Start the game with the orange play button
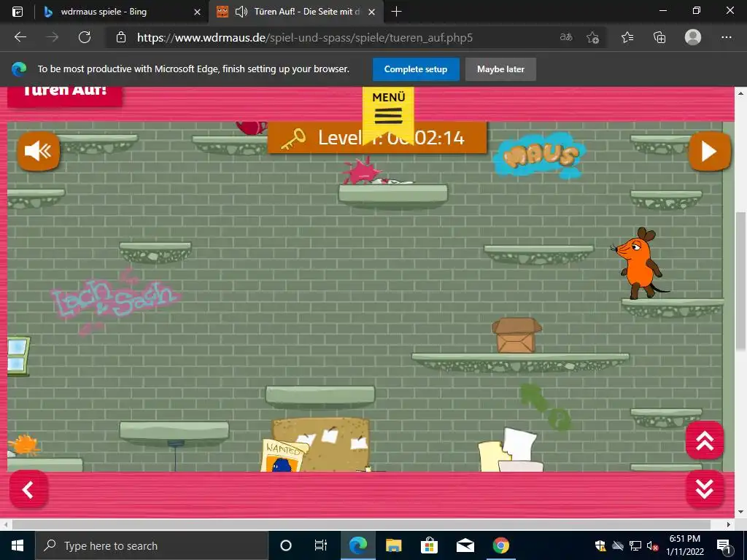This screenshot has height=560, width=747. [x=709, y=152]
